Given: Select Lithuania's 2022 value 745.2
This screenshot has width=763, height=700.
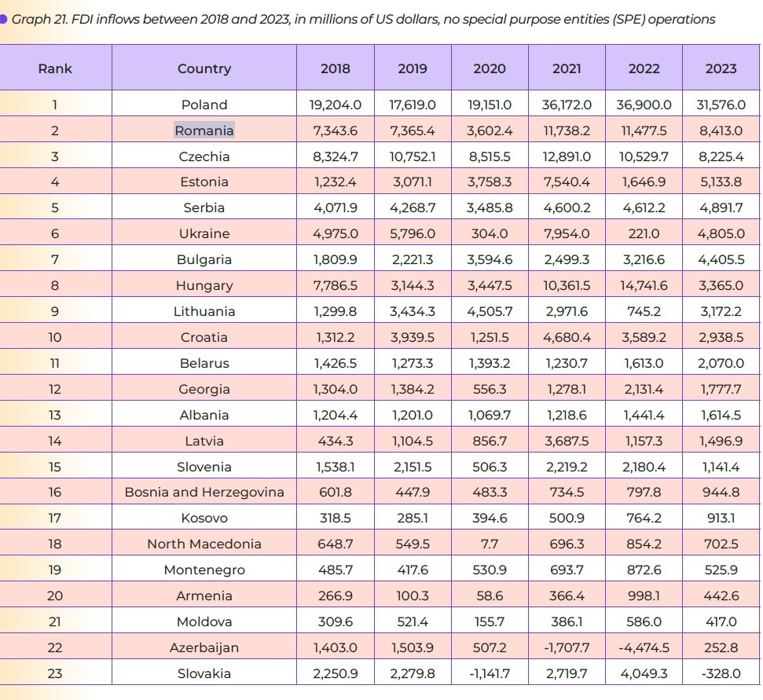Looking at the screenshot, I should (x=644, y=311).
